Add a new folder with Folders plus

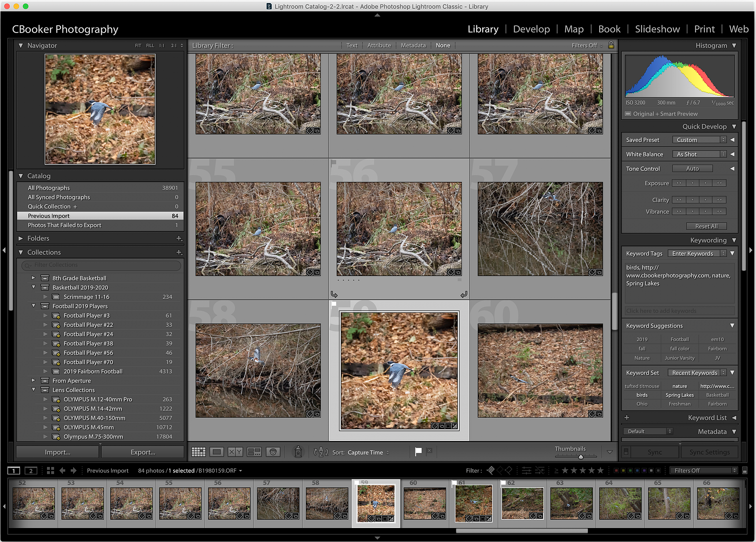[179, 238]
